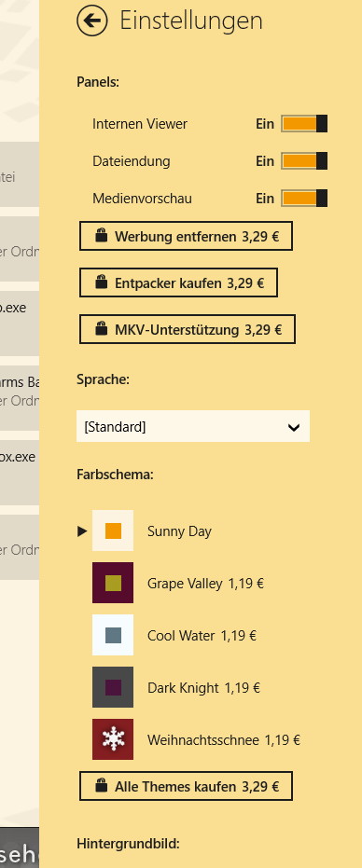Turn off the Internen Viewer switch
Viewport: 362px width, 868px height.
(304, 123)
